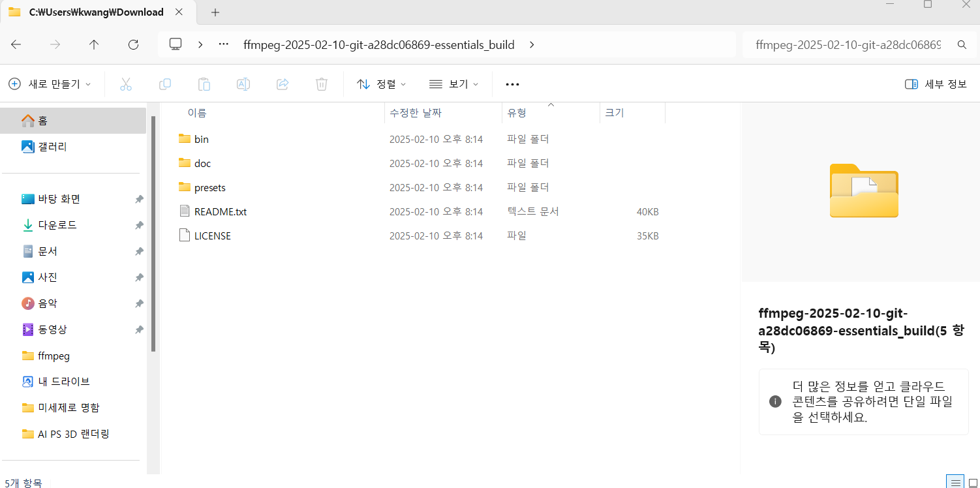Open a new tab with plus button
The width and height of the screenshot is (980, 488).
click(x=215, y=12)
